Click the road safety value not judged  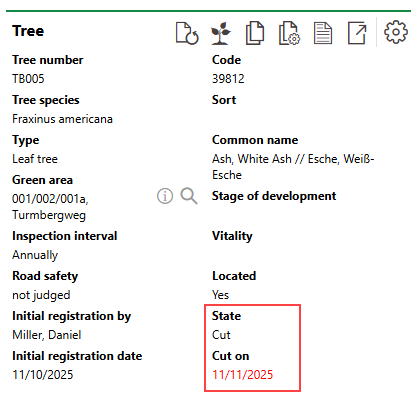(x=41, y=295)
